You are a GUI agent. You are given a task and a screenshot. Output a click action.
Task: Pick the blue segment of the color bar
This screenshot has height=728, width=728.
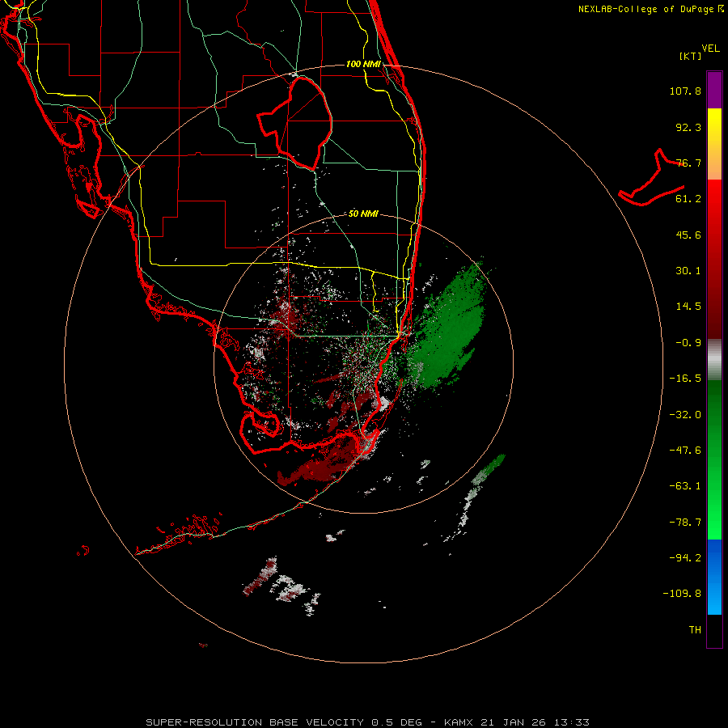tap(714, 576)
